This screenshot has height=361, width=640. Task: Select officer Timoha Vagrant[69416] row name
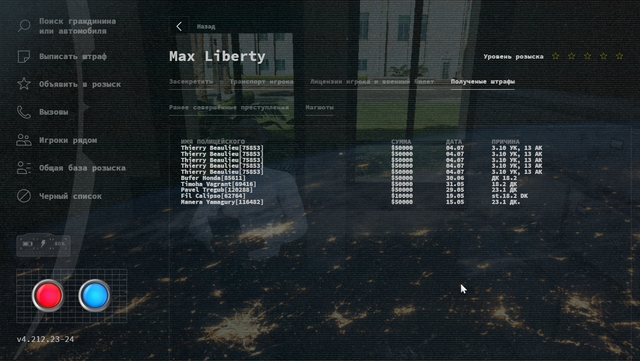click(218, 184)
